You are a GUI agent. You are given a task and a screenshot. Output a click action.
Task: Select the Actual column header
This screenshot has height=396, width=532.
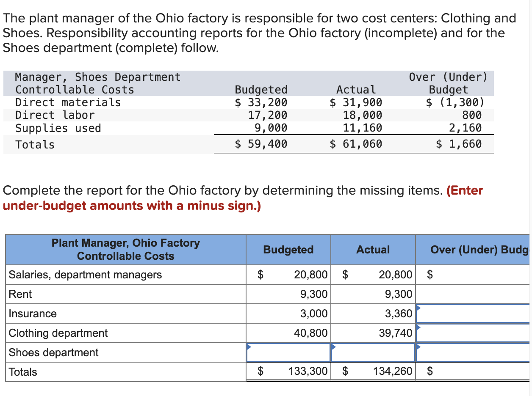[x=373, y=250]
